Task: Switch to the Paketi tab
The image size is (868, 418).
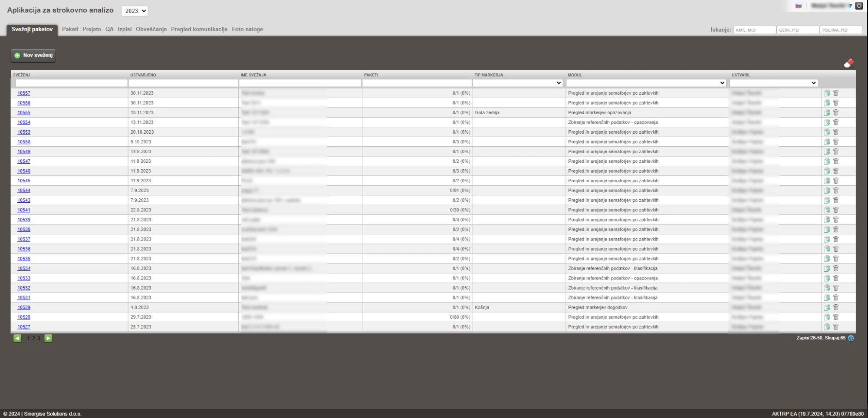Action: 70,29
